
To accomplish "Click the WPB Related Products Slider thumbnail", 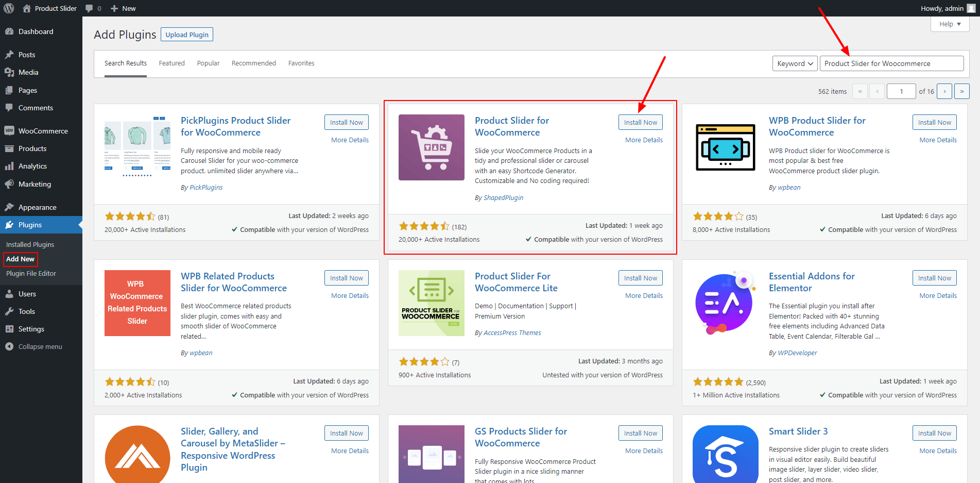I will point(137,303).
